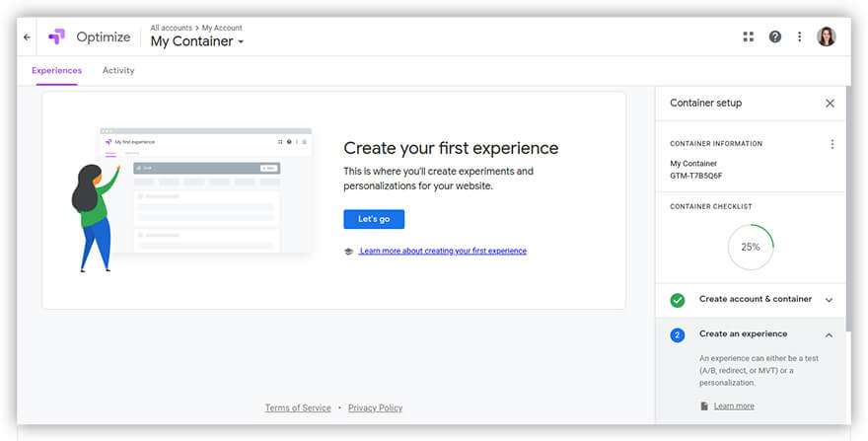Open the help question mark icon
The width and height of the screenshot is (868, 441).
click(x=774, y=37)
